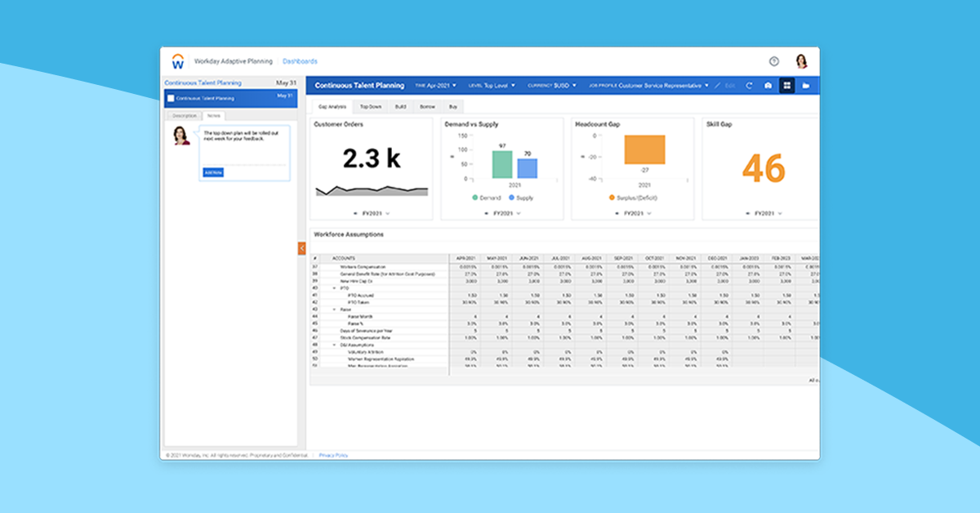The image size is (980, 513).
Task: Switch to the Description tab
Action: [x=183, y=115]
